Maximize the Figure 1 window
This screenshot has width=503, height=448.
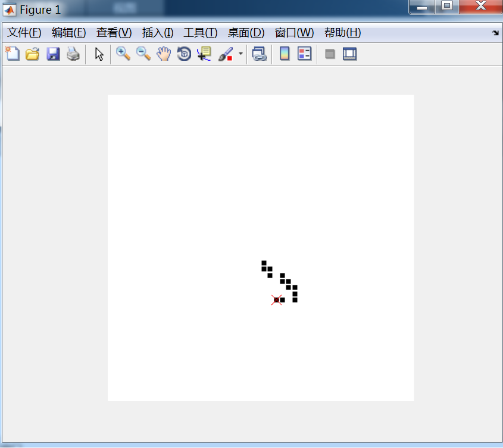tap(447, 6)
